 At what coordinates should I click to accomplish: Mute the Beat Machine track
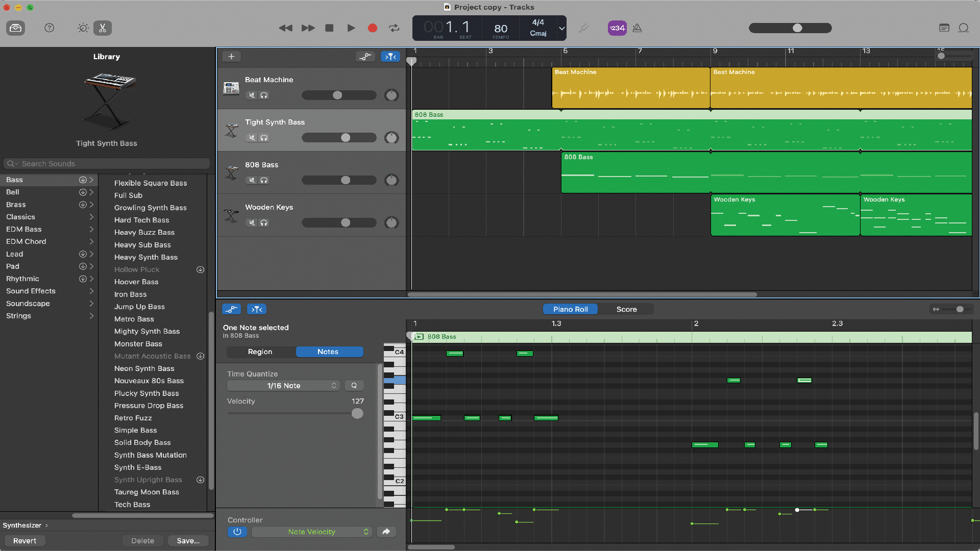(252, 95)
